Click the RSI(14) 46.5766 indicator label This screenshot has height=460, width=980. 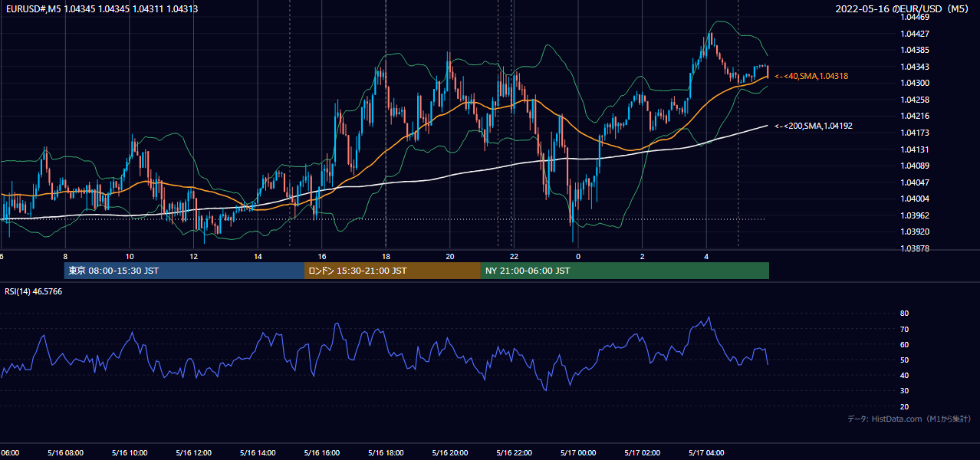point(34,291)
